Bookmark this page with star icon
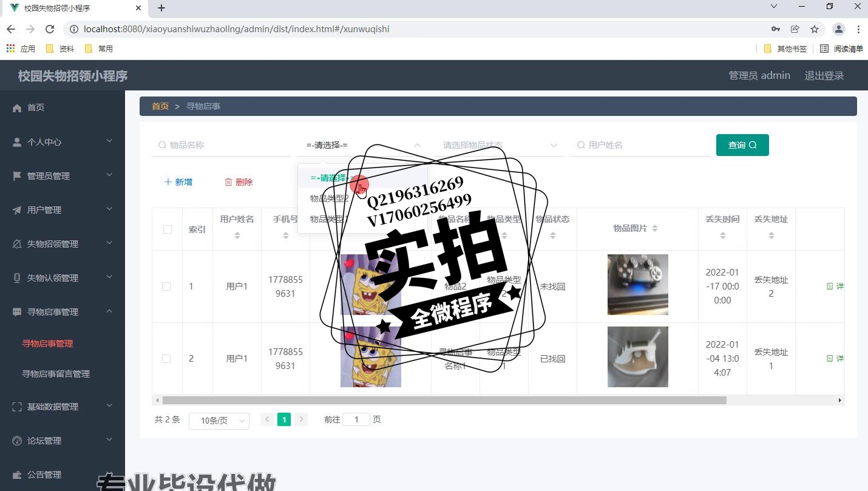This screenshot has width=868, height=491. (x=815, y=29)
